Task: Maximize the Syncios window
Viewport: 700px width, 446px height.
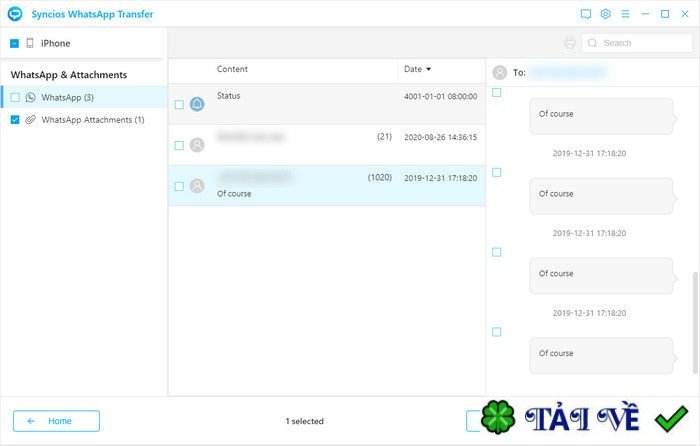Action: pos(665,14)
